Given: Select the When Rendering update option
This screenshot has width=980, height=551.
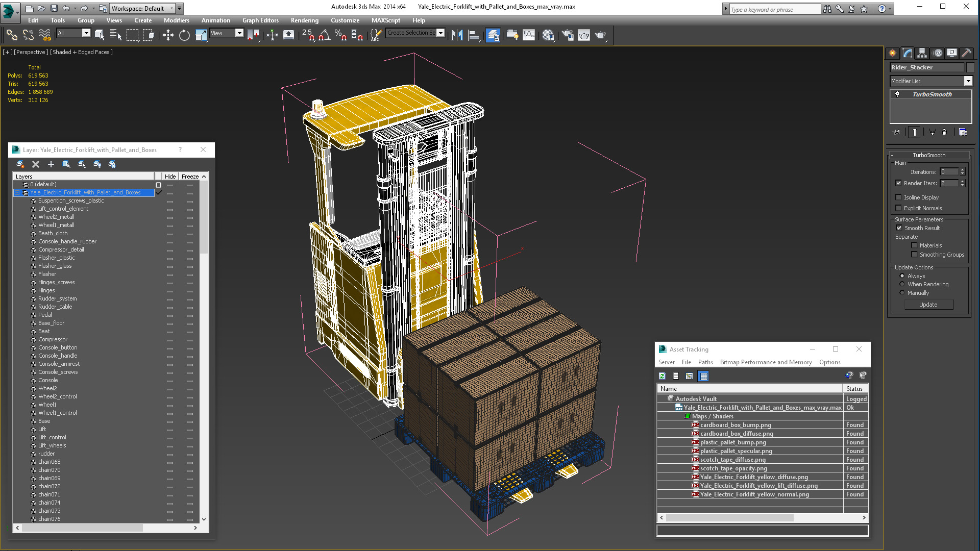Looking at the screenshot, I should (902, 284).
